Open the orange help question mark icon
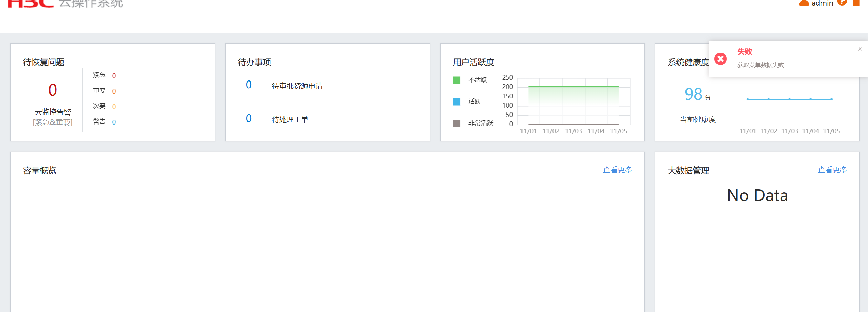Viewport: 868px width, 312px height. click(x=842, y=2)
